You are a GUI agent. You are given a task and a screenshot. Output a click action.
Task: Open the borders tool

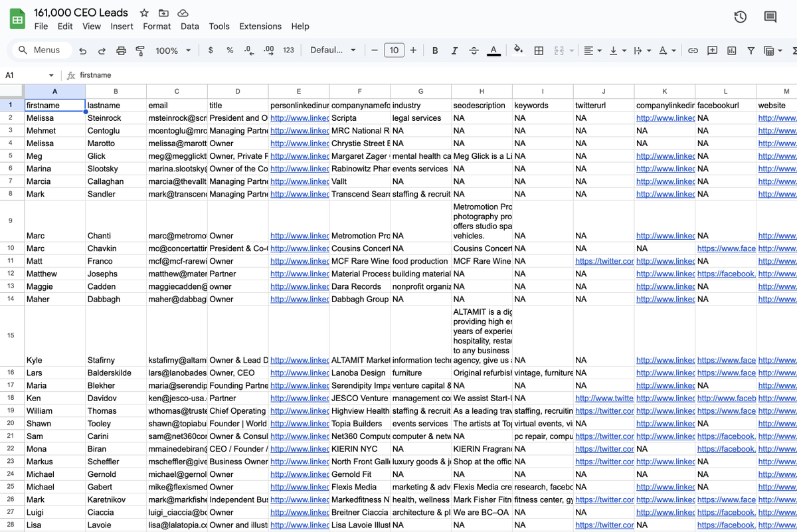point(538,50)
